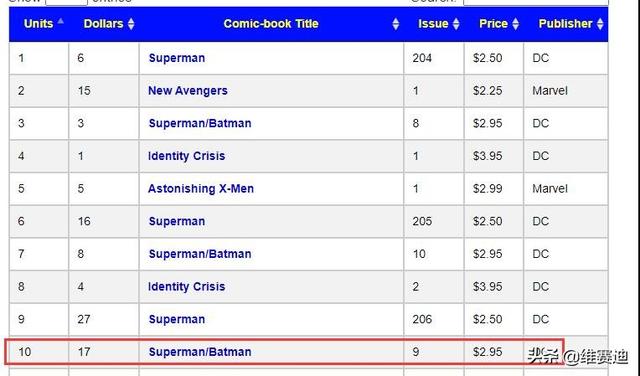Open the Show entries dropdown

(67, 2)
